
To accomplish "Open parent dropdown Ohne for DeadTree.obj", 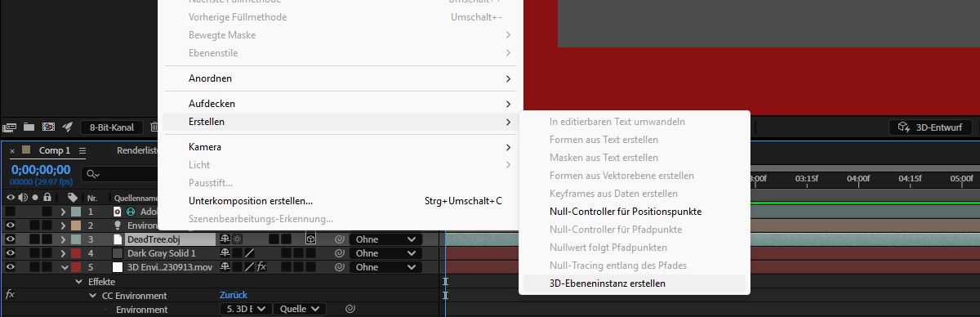I will 386,239.
